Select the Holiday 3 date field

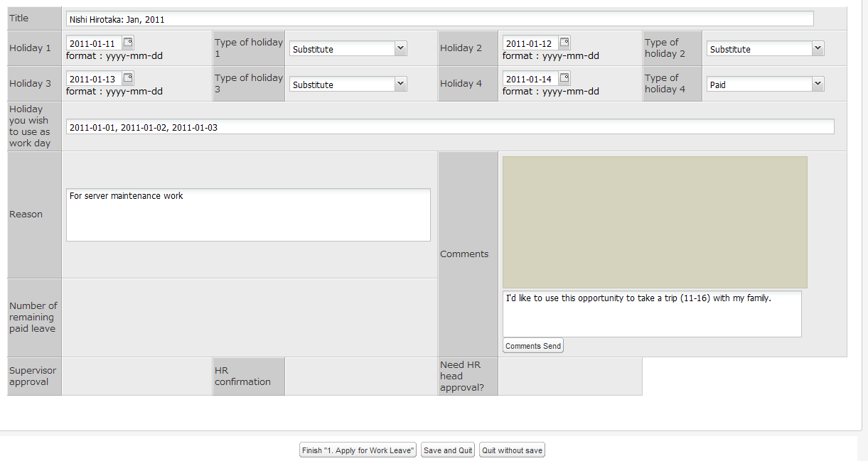pos(92,78)
